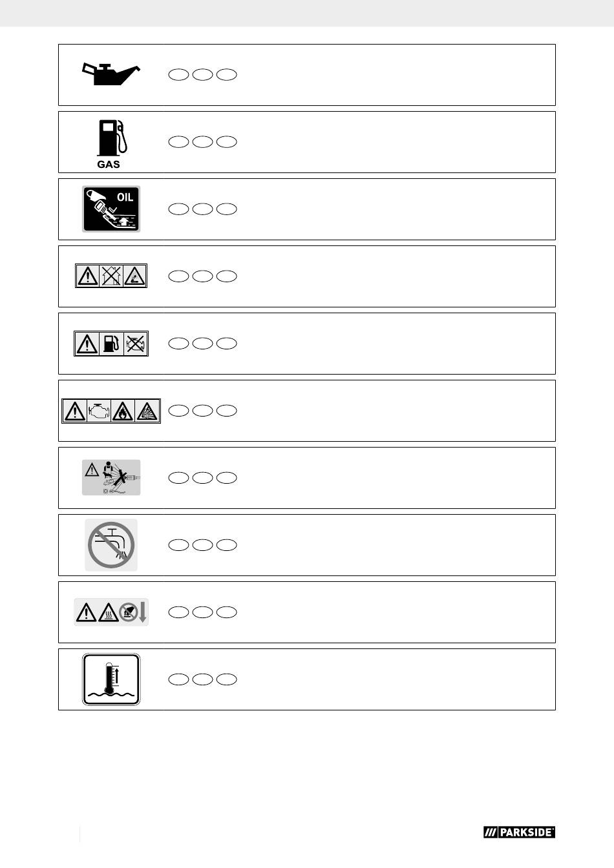Select first oval beside the oil can
Screen dimensions: 614x868
[x=178, y=75]
